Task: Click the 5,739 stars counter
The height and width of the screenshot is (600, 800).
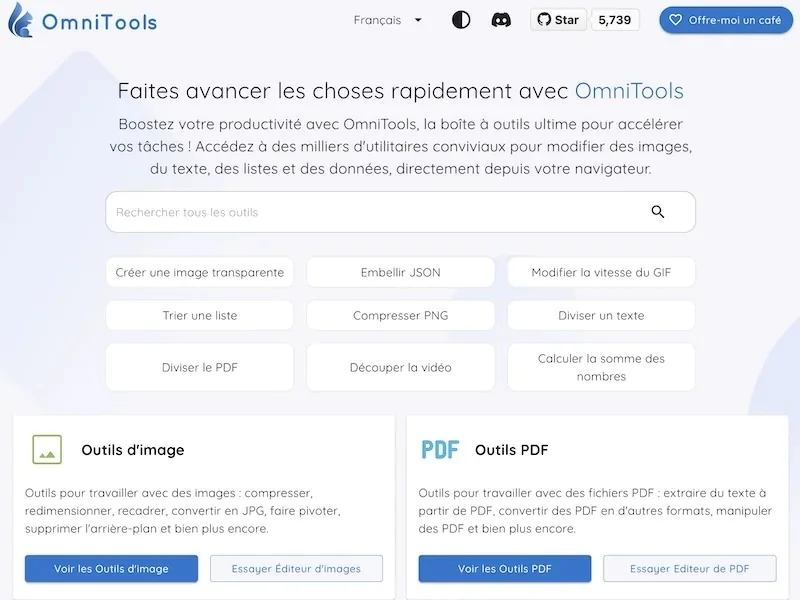Action: 615,19
